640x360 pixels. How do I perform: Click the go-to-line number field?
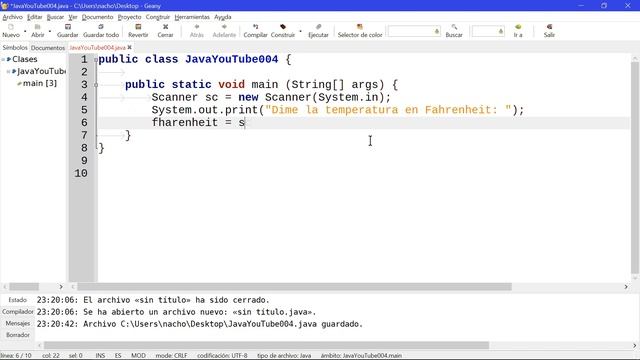click(x=488, y=31)
